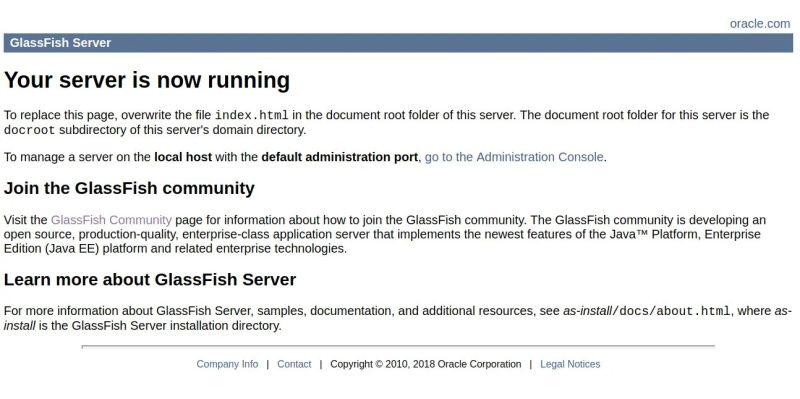Open the Legal Notices footer link
The height and width of the screenshot is (399, 800).
tap(570, 364)
